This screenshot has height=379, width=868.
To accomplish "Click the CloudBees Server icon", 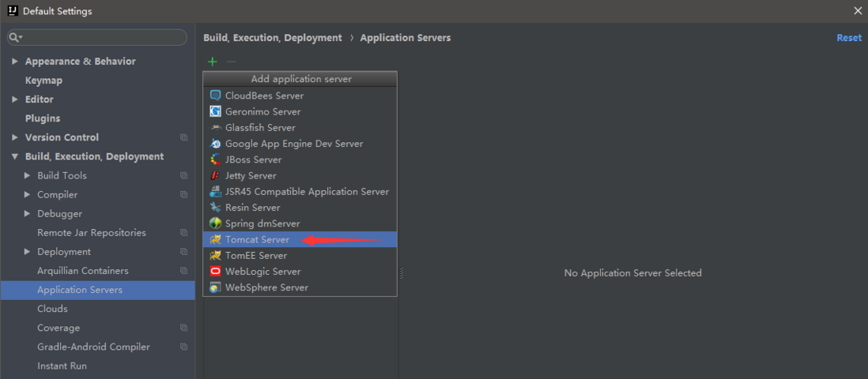I will pos(215,96).
